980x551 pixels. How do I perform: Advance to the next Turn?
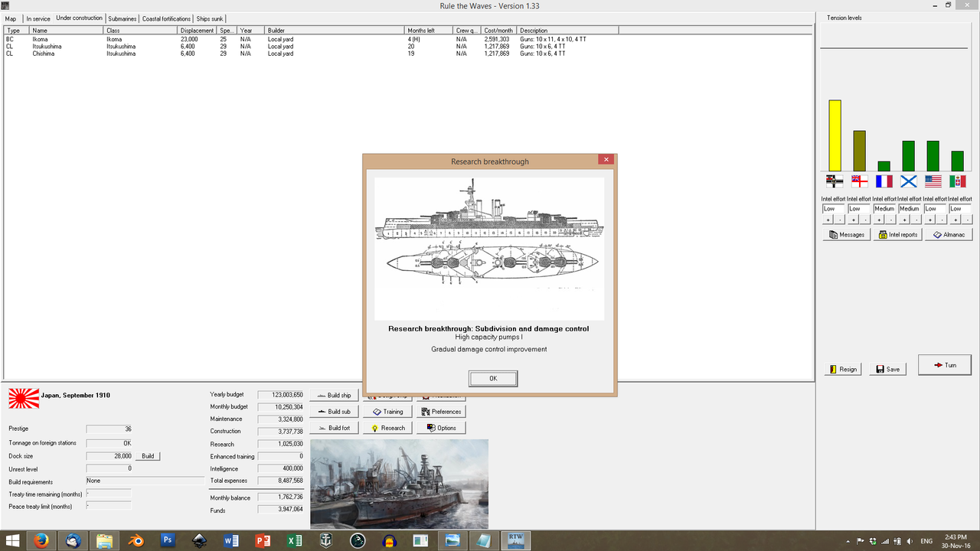click(x=945, y=365)
